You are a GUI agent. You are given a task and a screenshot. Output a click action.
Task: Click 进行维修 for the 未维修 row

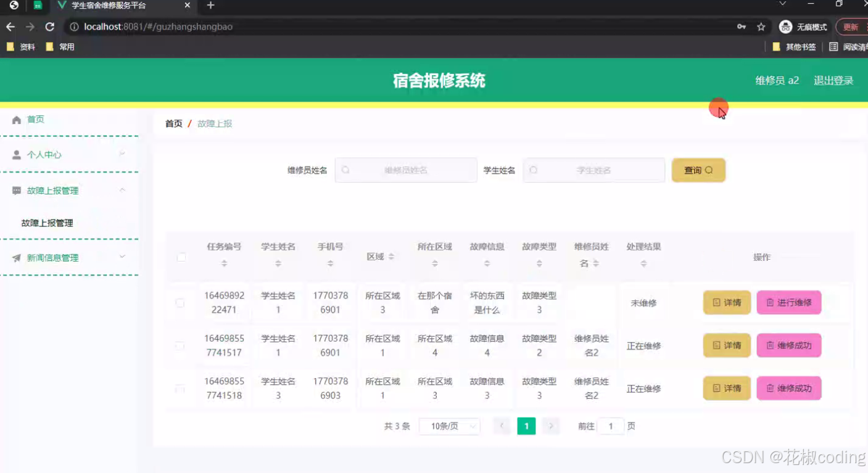789,303
